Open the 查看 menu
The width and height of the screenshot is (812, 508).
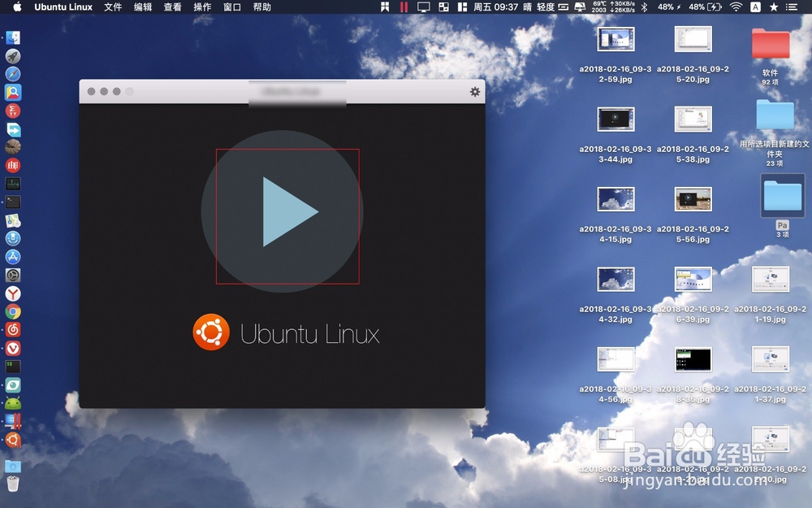pos(172,7)
